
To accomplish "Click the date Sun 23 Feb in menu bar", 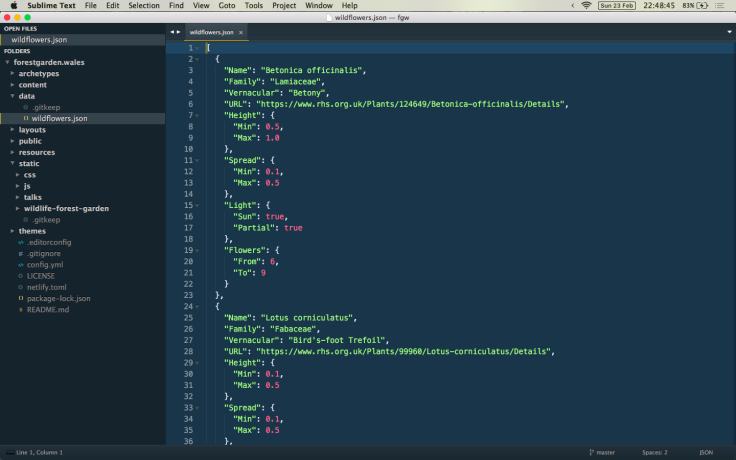I will (617, 6).
